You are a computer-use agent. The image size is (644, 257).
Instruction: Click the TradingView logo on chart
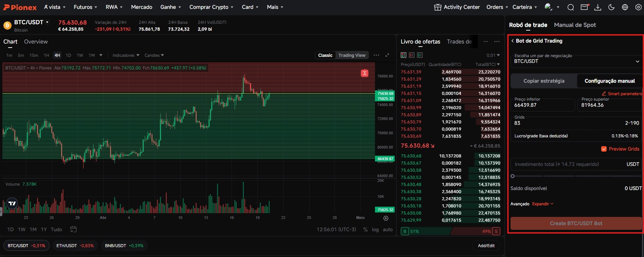pyautogui.click(x=12, y=203)
